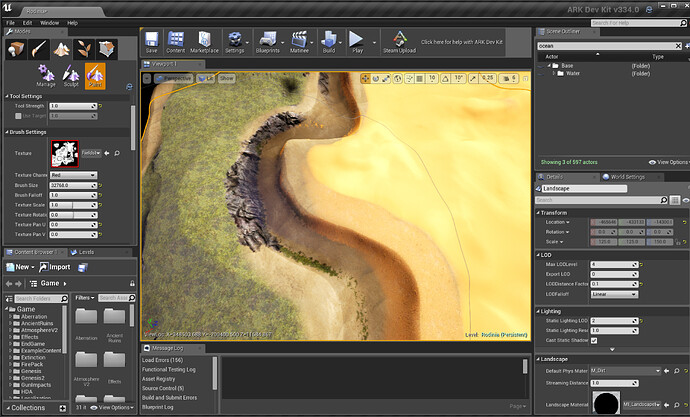Start Play in the toolbar
This screenshot has width=690, height=417.
(357, 42)
